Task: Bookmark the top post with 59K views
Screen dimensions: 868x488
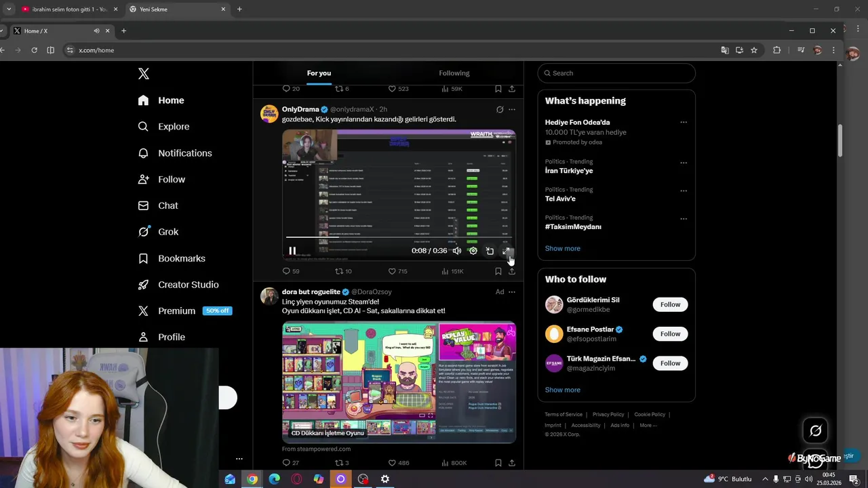Action: [x=498, y=89]
